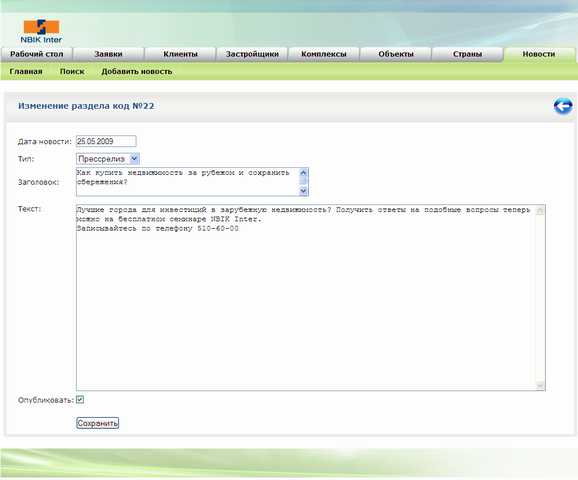The height and width of the screenshot is (480, 578).
Task: Click the Главная submenu link
Action: click(26, 72)
